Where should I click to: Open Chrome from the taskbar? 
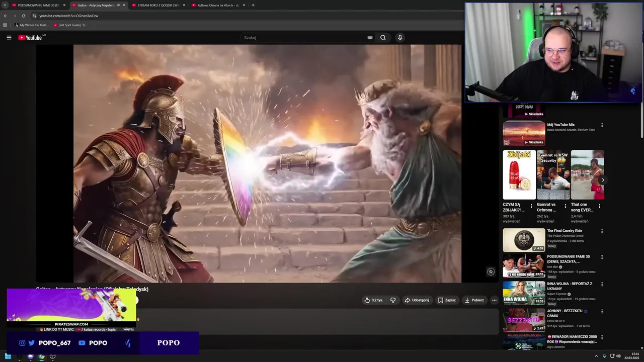(x=41, y=356)
